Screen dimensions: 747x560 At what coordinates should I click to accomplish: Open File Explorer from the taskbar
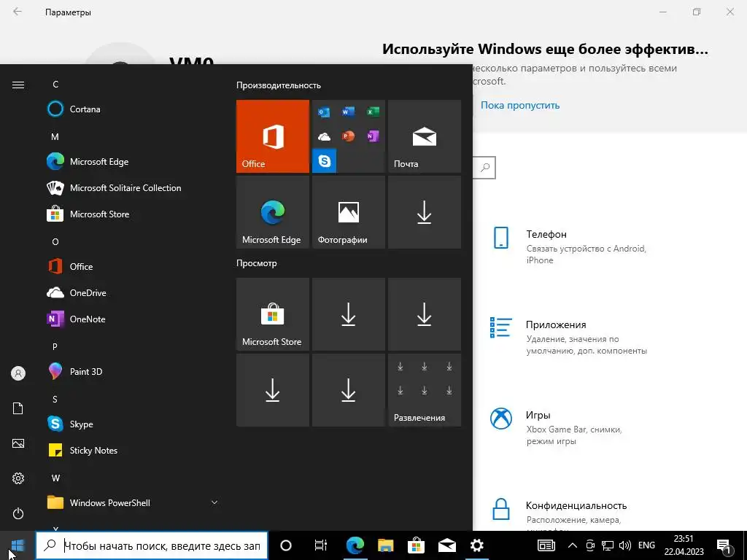coord(385,545)
